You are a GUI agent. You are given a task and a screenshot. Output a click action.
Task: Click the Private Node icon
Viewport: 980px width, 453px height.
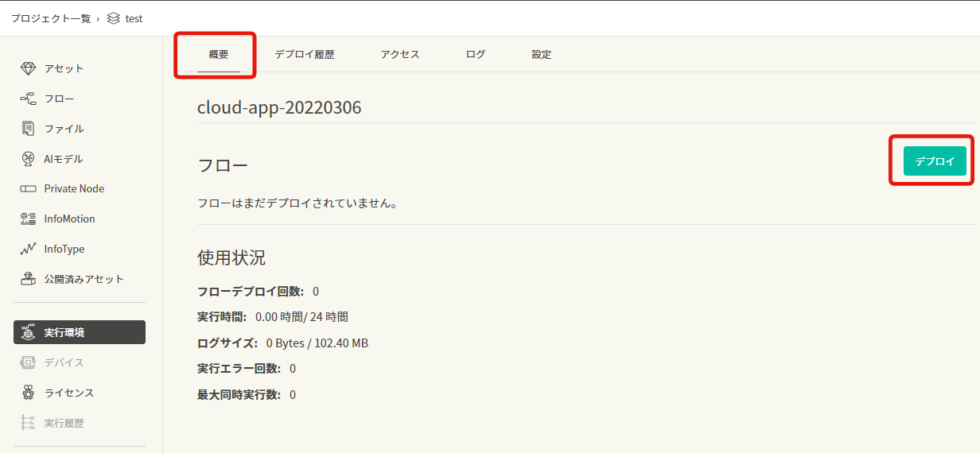point(29,189)
